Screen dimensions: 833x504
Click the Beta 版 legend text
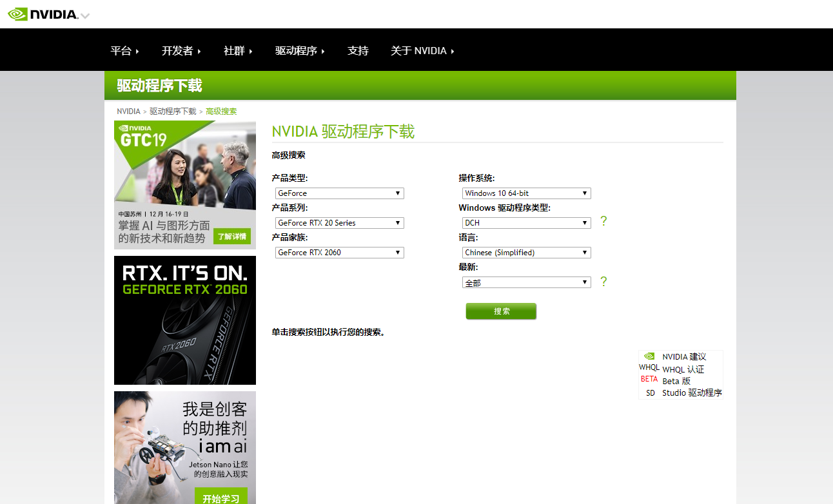pos(676,381)
